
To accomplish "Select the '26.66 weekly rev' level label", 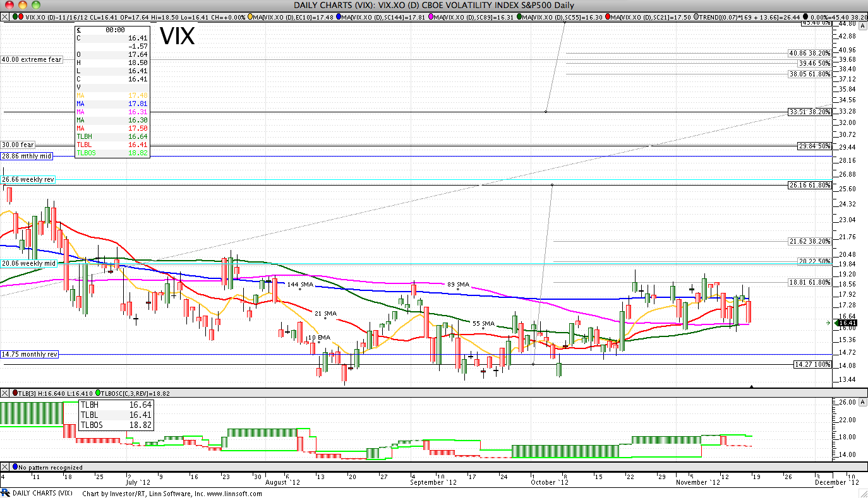I will coord(28,179).
